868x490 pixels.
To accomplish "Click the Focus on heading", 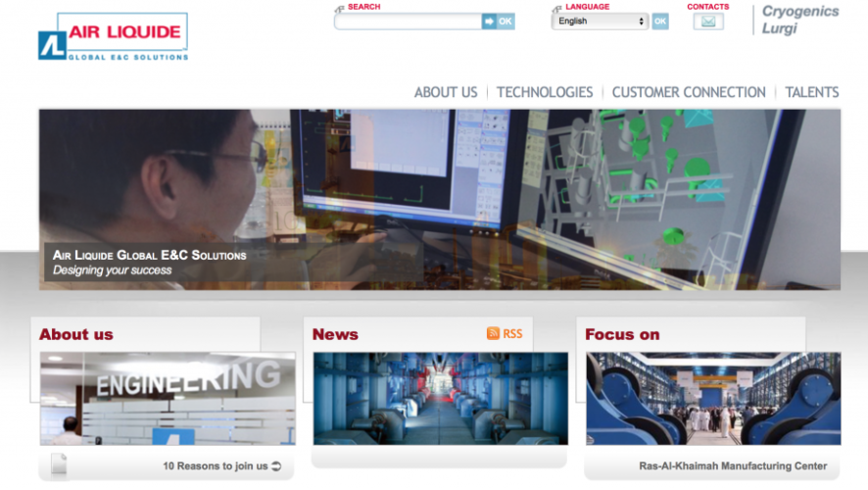I will tap(622, 334).
